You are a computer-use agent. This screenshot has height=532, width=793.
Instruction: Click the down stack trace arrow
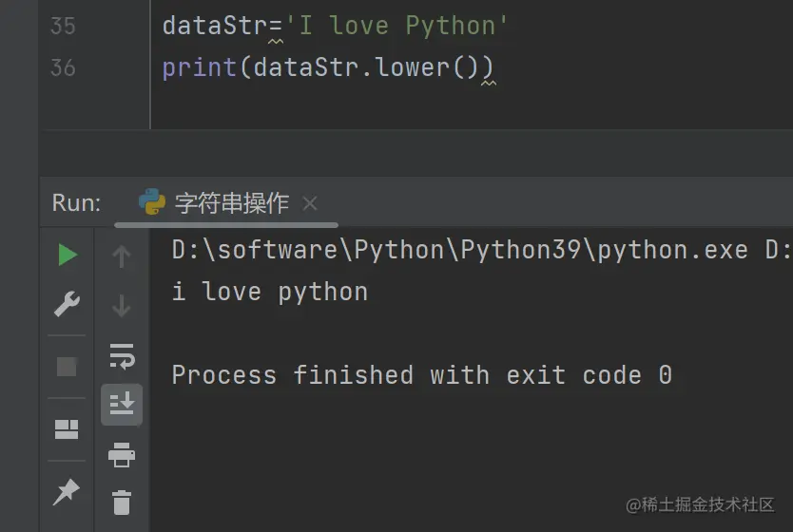(122, 306)
